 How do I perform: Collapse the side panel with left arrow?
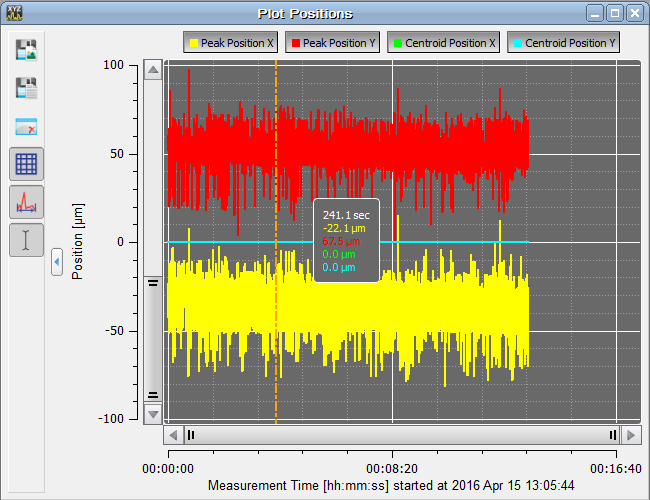click(x=57, y=262)
